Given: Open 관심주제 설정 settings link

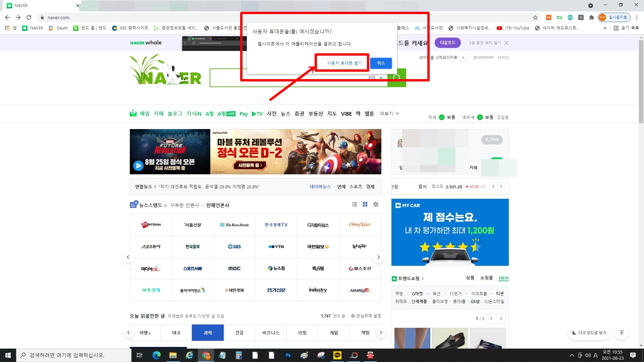Looking at the screenshot, I should [366, 316].
